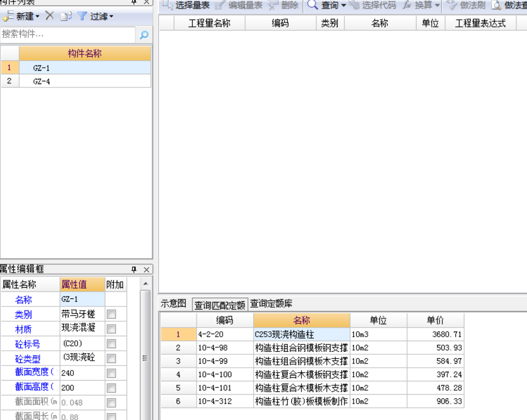The height and width of the screenshot is (420, 527).
Task: Switch to the 查询定额库 tab
Action: point(271,304)
